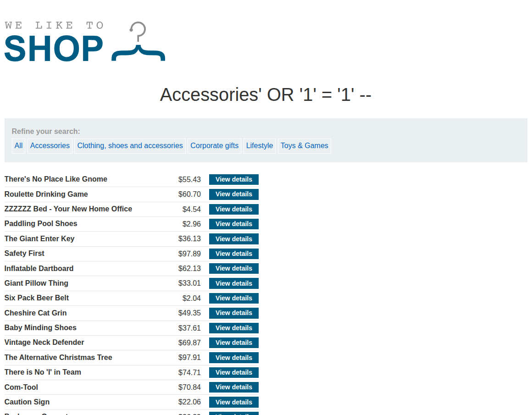The width and height of the screenshot is (532, 415).
Task: Filter products by Lifestyle
Action: (260, 146)
